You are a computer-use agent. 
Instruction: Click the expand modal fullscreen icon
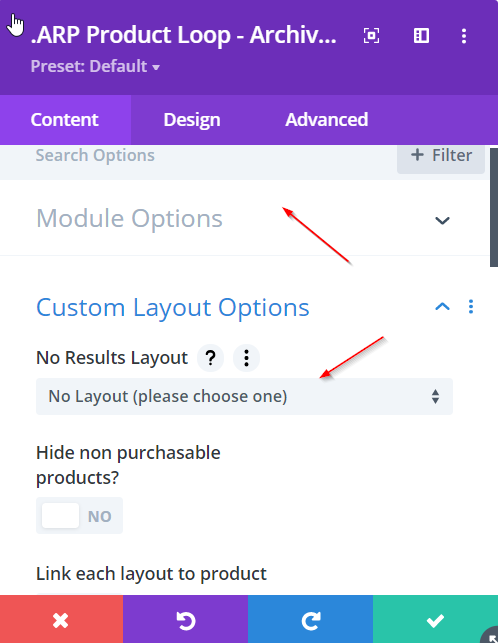(371, 36)
